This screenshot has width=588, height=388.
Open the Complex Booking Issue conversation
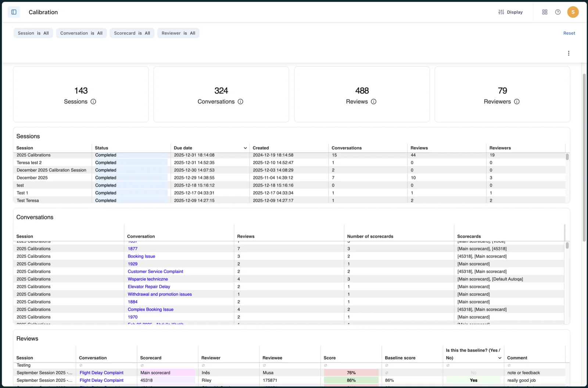coord(151,309)
